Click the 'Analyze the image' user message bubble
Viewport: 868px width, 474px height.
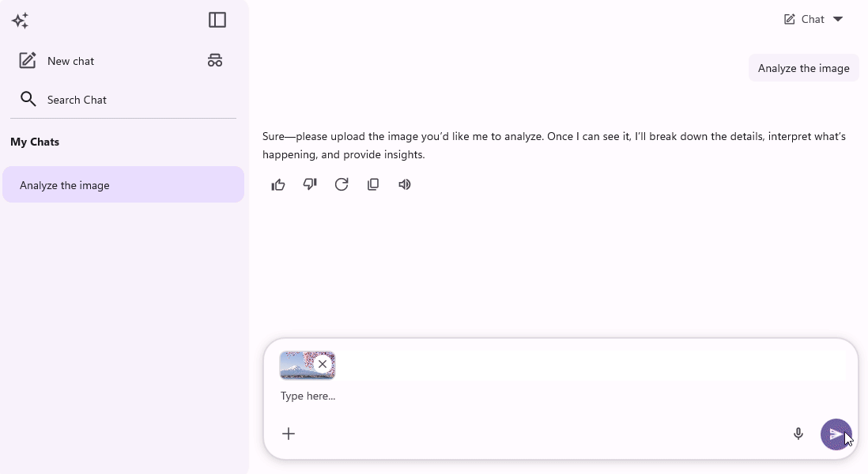pos(804,67)
